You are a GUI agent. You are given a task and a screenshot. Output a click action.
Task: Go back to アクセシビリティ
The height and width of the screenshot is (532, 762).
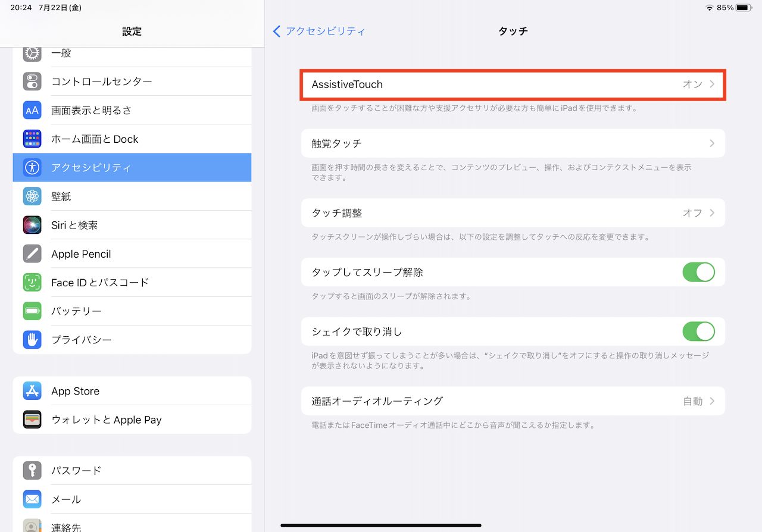319,31
